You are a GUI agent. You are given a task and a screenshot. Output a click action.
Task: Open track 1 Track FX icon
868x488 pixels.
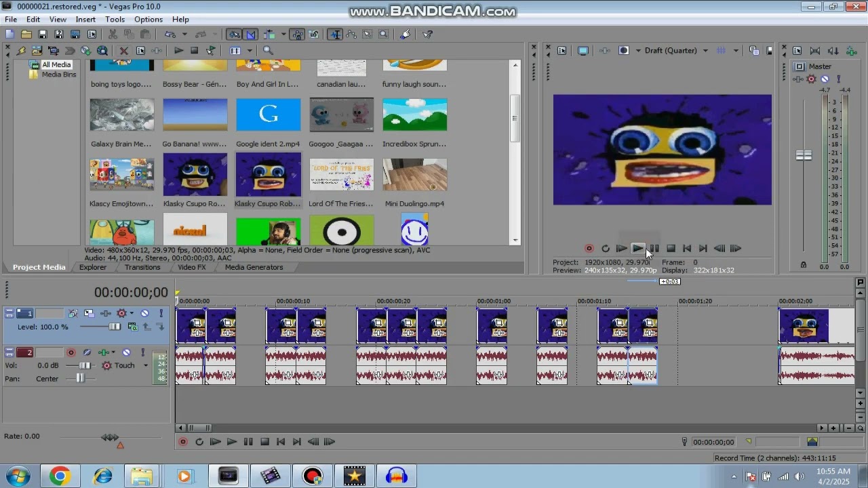(105, 313)
